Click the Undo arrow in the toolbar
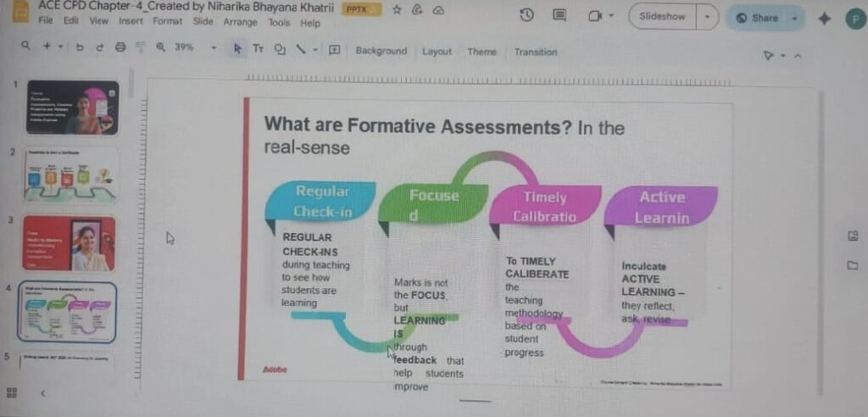The height and width of the screenshot is (417, 868). coord(80,48)
